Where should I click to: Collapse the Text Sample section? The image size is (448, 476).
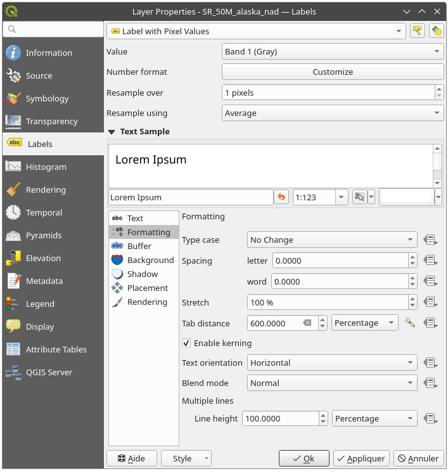tap(112, 132)
